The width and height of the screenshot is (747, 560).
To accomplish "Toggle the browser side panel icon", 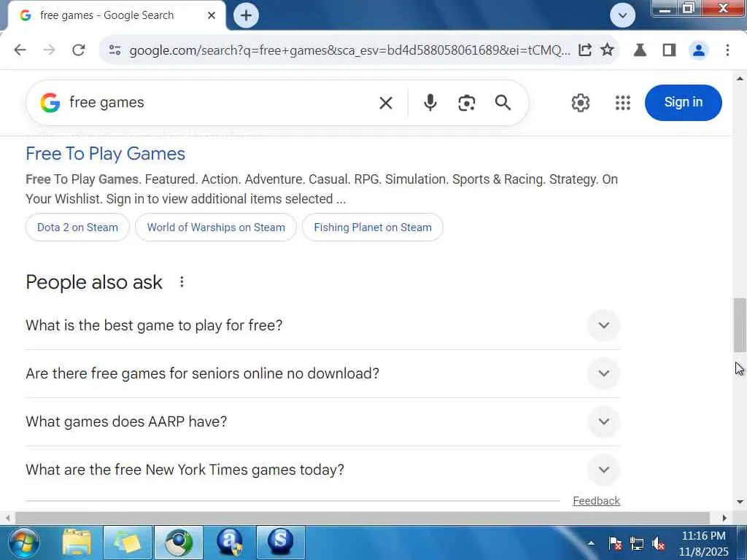I will click(x=669, y=50).
